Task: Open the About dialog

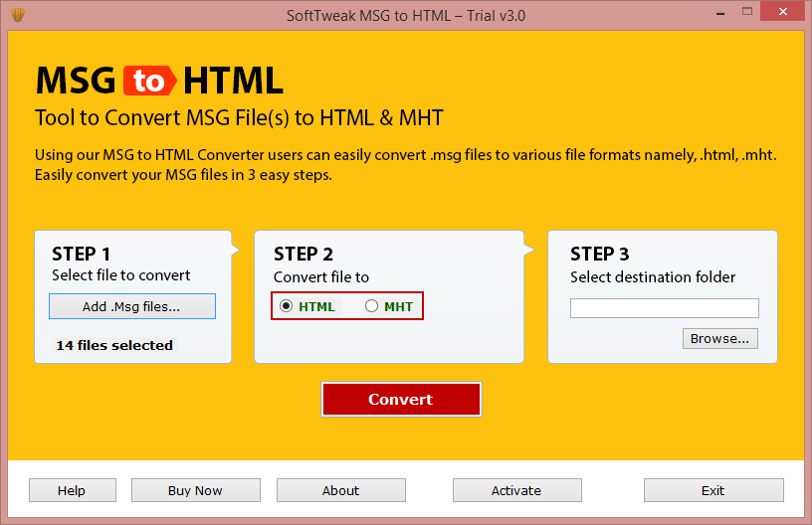Action: [x=340, y=490]
